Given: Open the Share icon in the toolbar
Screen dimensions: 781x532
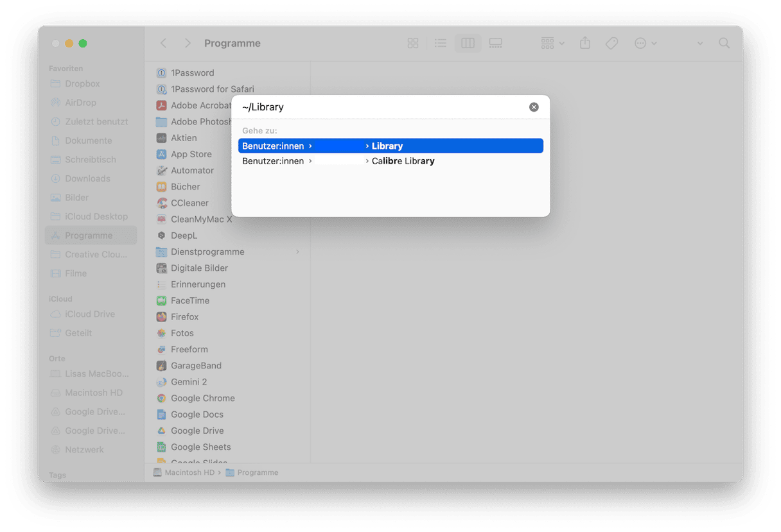Looking at the screenshot, I should tap(584, 43).
